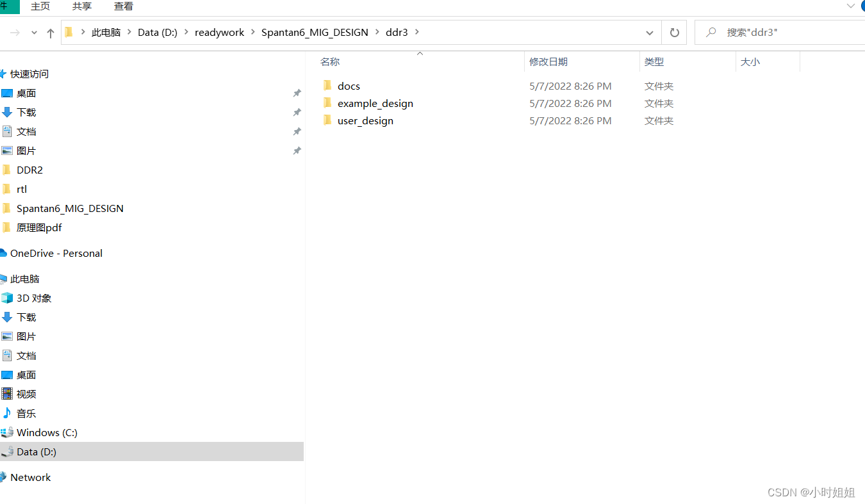
Task: Click the 3D 对象 cube icon
Action: click(7, 298)
